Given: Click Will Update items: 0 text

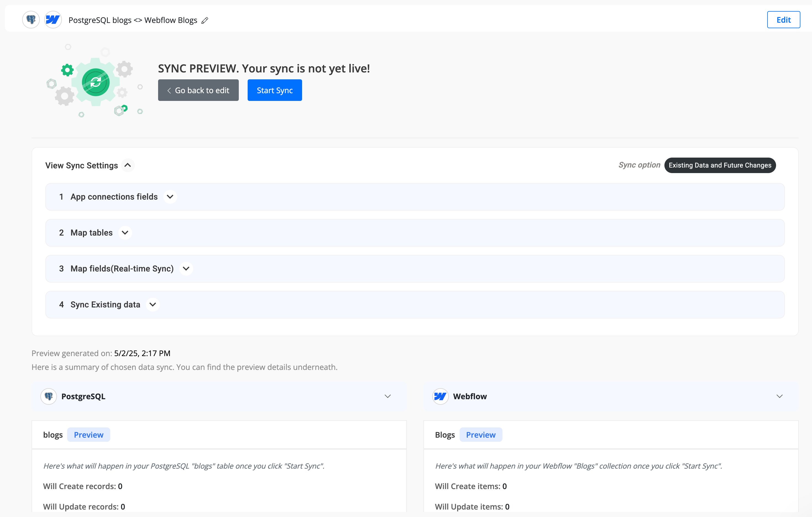Looking at the screenshot, I should (472, 506).
